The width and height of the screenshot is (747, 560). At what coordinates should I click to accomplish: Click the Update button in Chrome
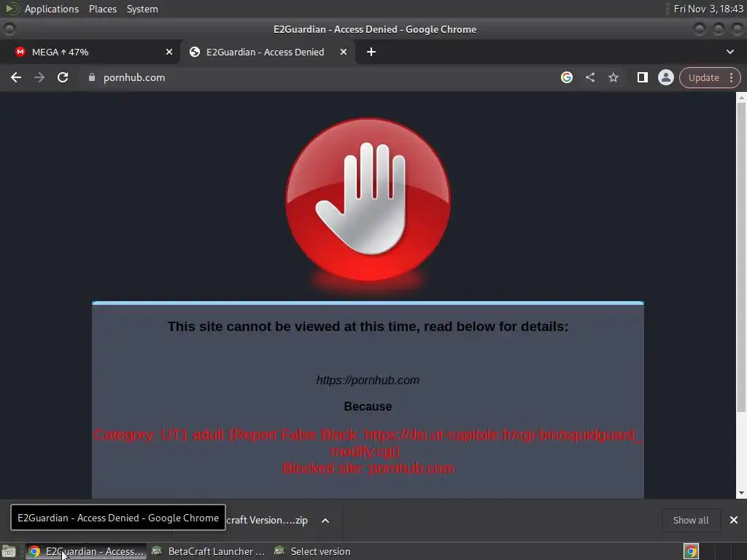coord(703,77)
